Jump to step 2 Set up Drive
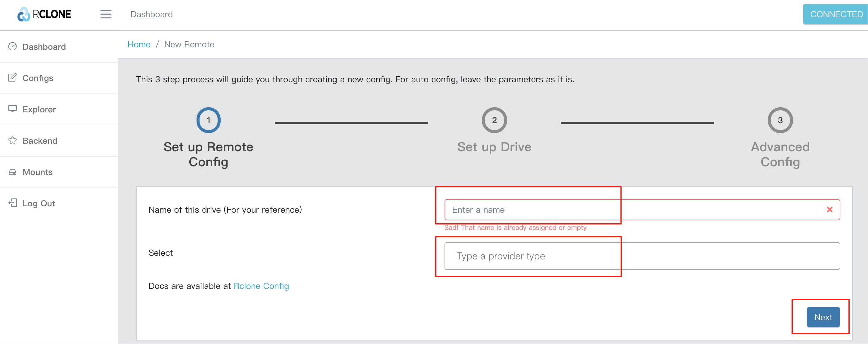This screenshot has width=868, height=344. coord(494,120)
